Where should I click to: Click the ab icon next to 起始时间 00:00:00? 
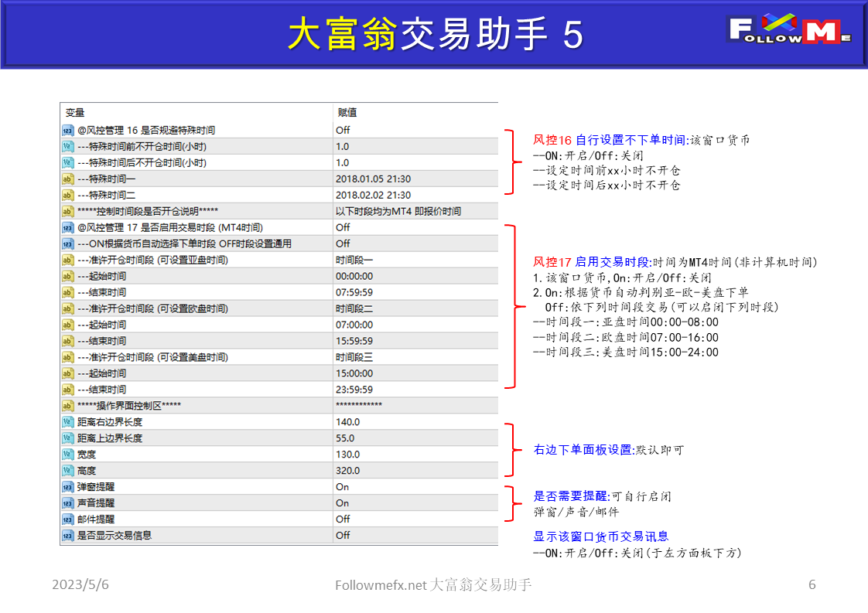pyautogui.click(x=67, y=276)
